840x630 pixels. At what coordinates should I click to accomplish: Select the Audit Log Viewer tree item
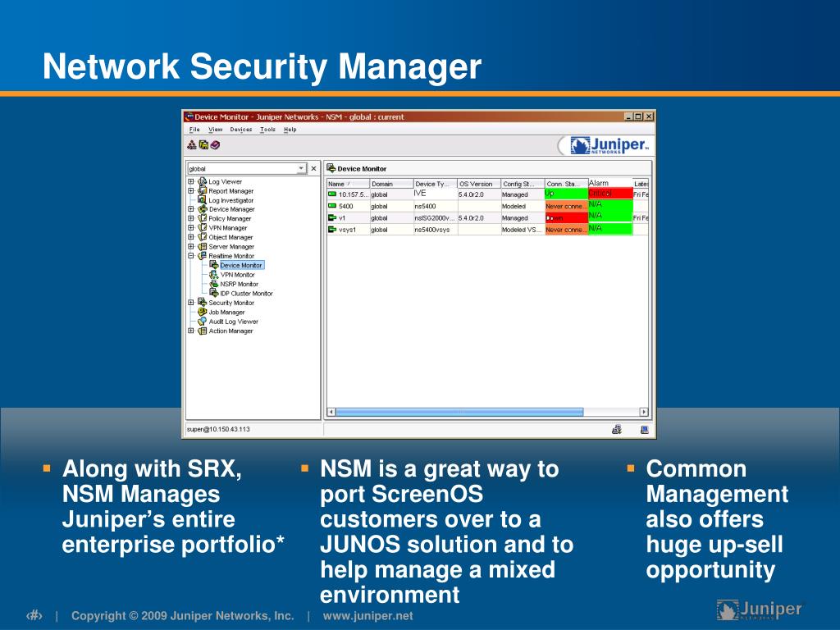[234, 322]
